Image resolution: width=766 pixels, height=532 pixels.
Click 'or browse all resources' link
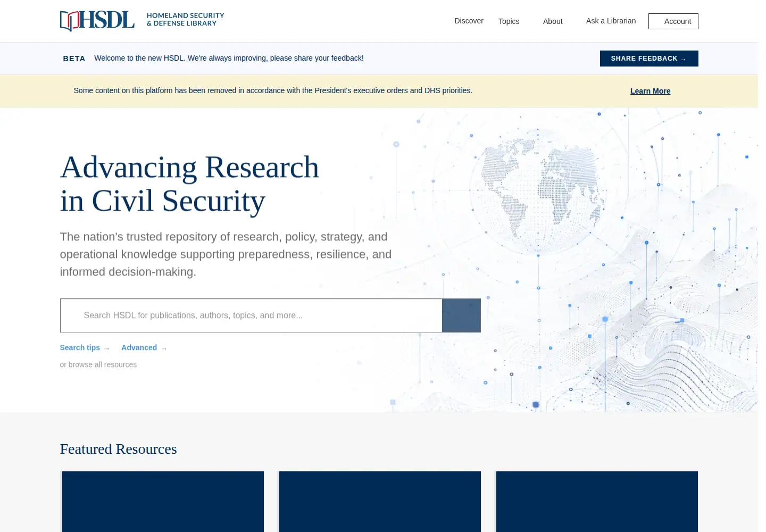[x=98, y=364]
